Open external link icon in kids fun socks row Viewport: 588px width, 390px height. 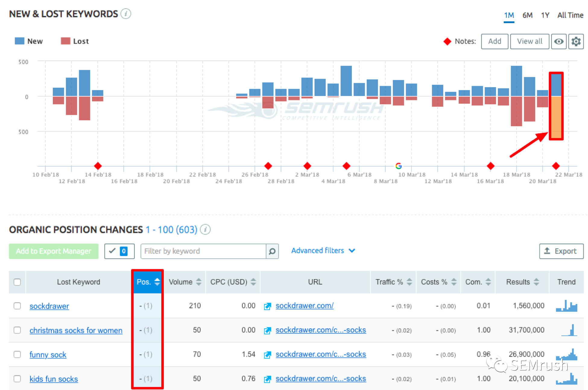(x=267, y=379)
